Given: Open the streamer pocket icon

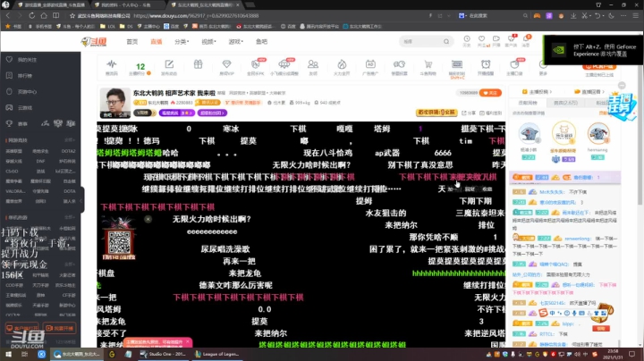Looking at the screenshot, I should point(514,67).
